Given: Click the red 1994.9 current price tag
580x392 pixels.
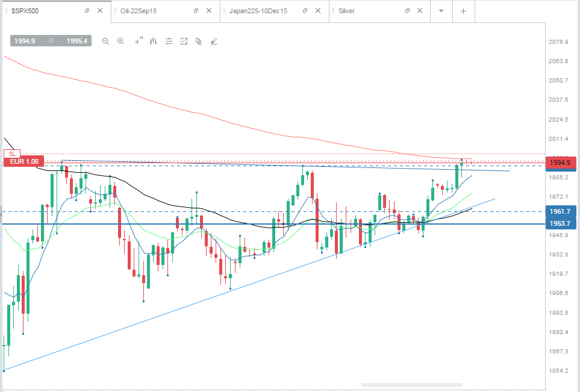Looking at the screenshot, I should (560, 163).
